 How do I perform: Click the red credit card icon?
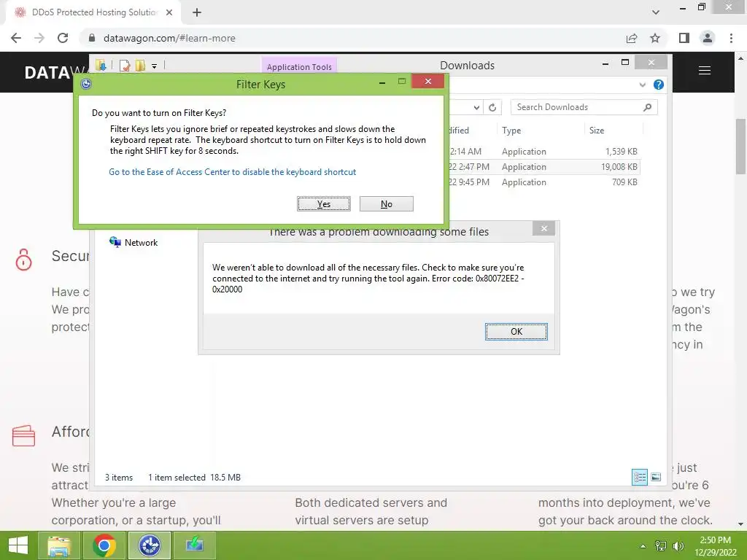pyautogui.click(x=24, y=435)
